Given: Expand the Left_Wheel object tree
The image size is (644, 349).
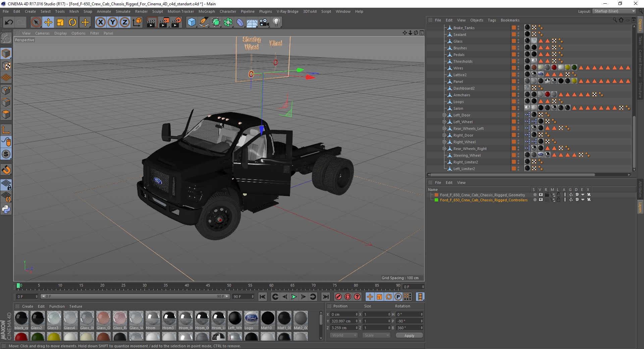Looking at the screenshot, I should (444, 122).
